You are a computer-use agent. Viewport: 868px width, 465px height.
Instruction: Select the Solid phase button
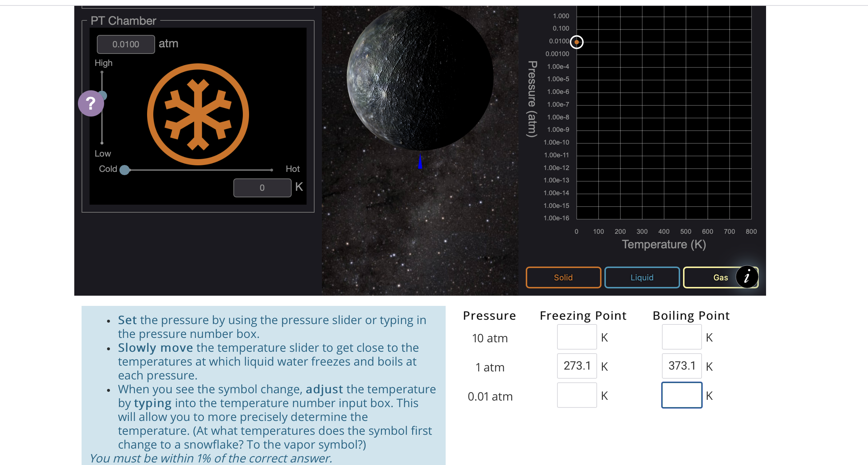563,277
